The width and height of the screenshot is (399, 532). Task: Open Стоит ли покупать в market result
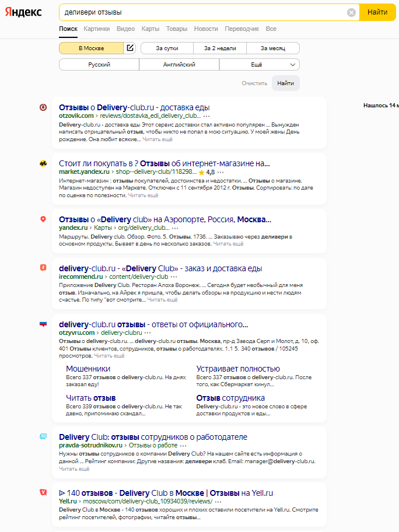(164, 163)
